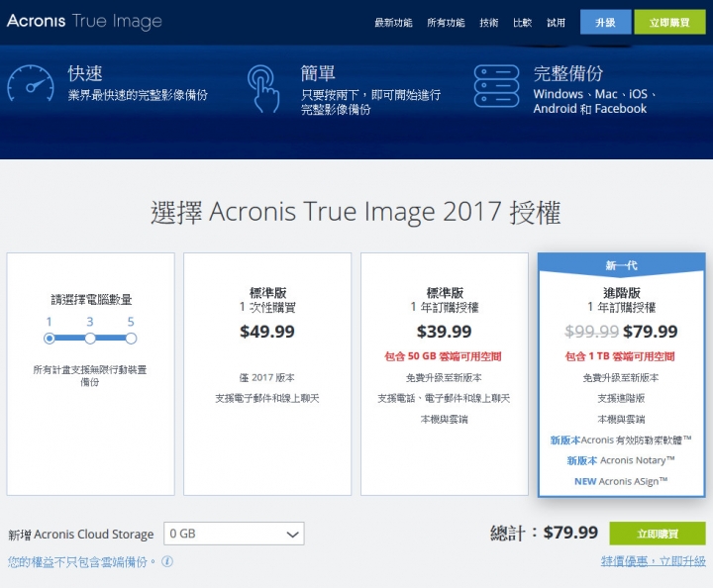The width and height of the screenshot is (713, 588).
Task: Click the speedometer icon beside 快速
Action: pos(31,83)
